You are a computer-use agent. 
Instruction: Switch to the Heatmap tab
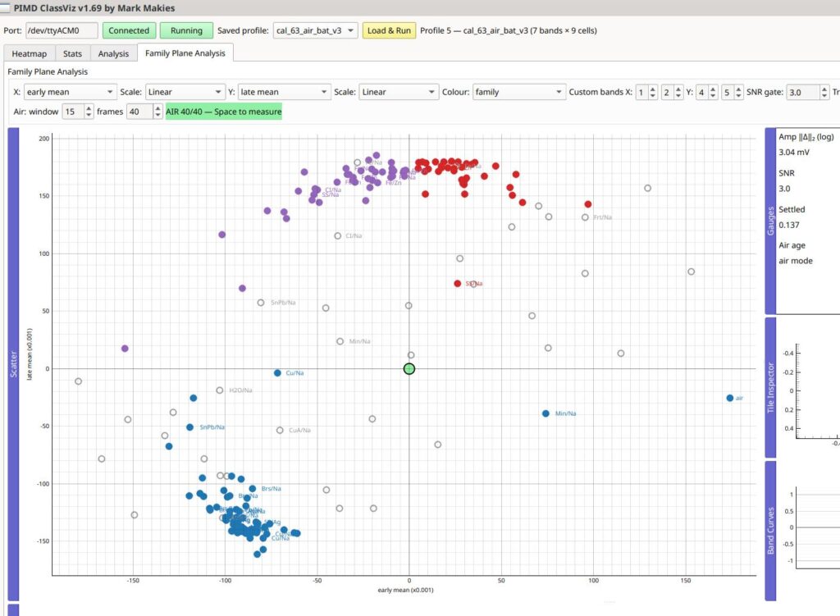29,53
